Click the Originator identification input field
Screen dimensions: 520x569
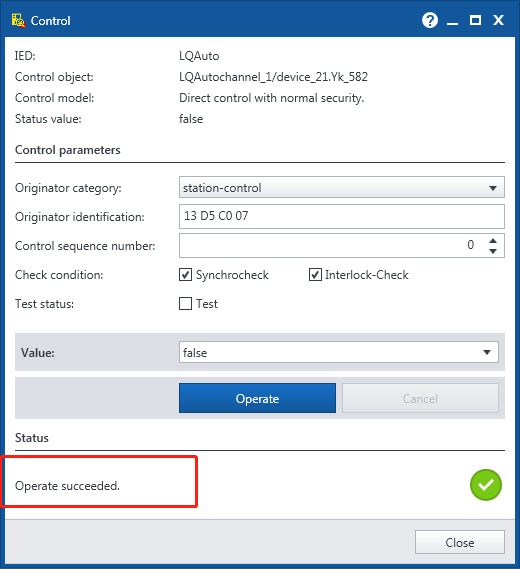[341, 216]
